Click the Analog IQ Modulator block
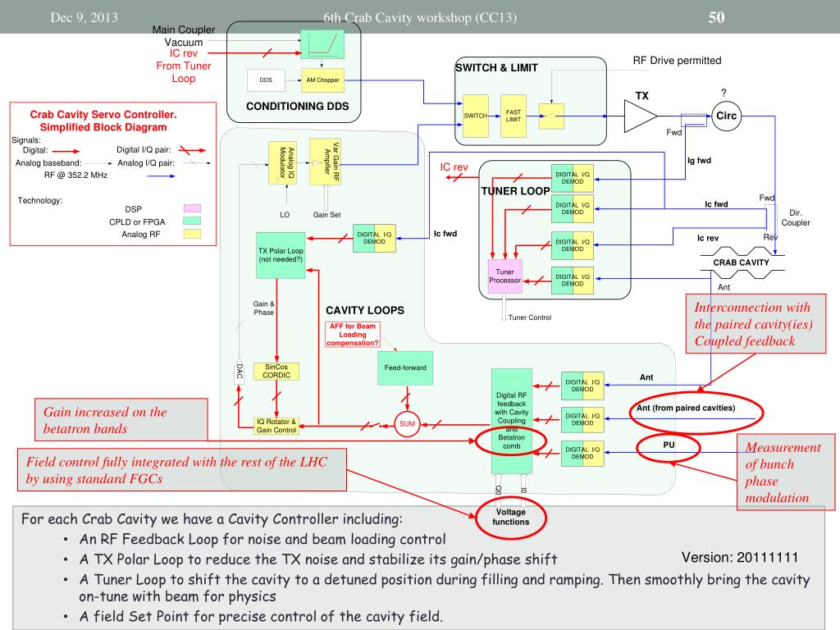This screenshot has height=630, width=840. tap(282, 163)
